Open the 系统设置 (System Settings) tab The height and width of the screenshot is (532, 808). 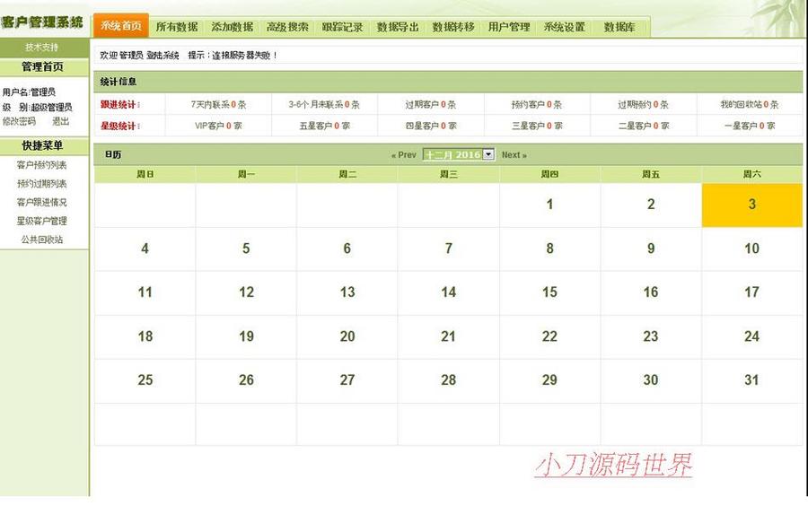coord(561,26)
